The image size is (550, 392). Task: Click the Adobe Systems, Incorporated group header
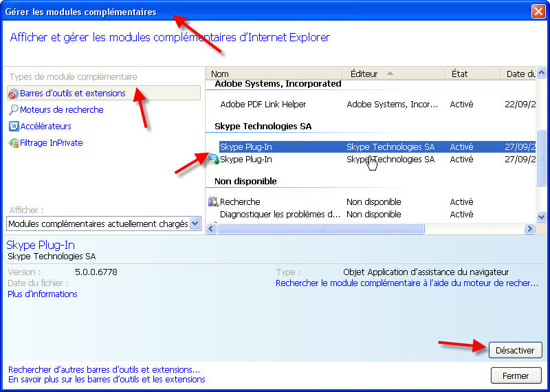click(278, 83)
